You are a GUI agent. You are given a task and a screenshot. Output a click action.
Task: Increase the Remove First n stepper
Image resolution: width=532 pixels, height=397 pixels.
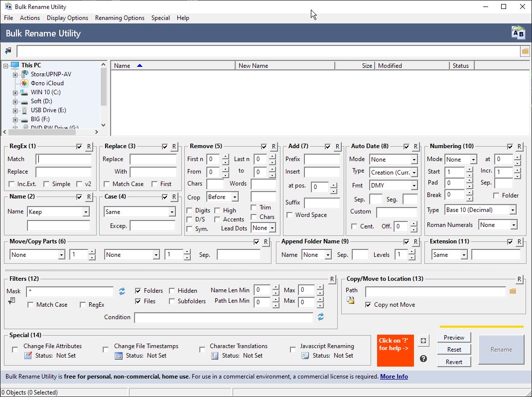click(226, 157)
